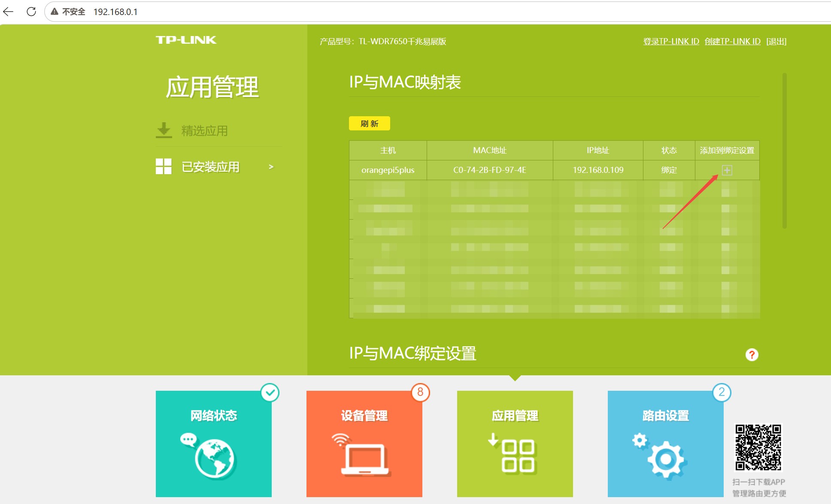Click the 添加到绑定设置 column header

point(727,151)
